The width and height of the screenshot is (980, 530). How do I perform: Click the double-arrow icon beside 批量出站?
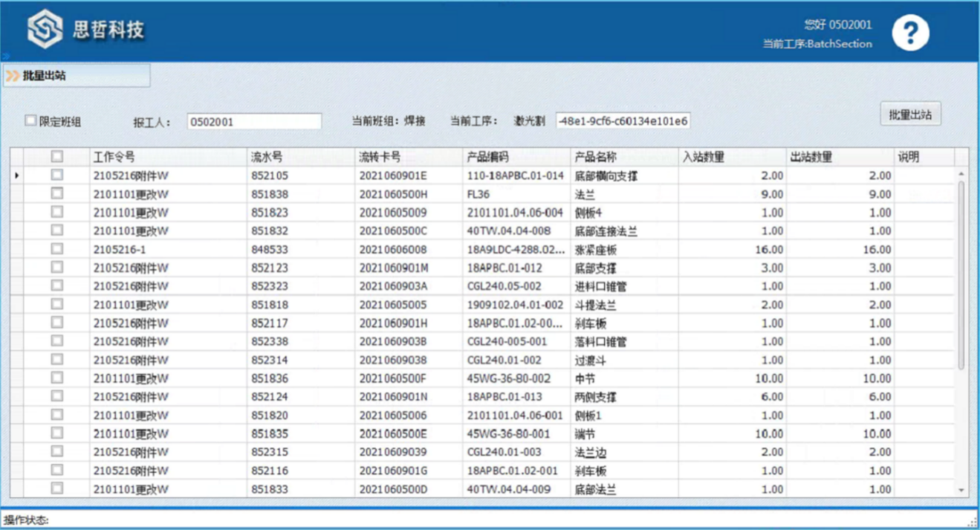tap(13, 76)
